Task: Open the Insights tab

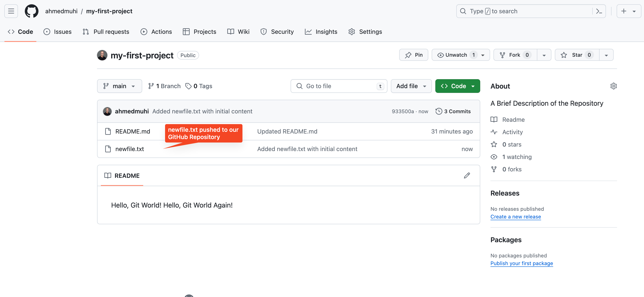Action: click(x=321, y=32)
